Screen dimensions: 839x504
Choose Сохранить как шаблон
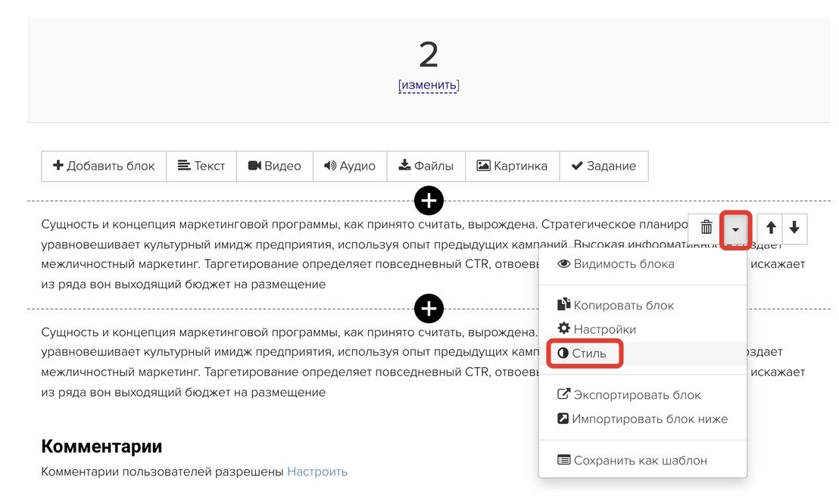(x=643, y=460)
